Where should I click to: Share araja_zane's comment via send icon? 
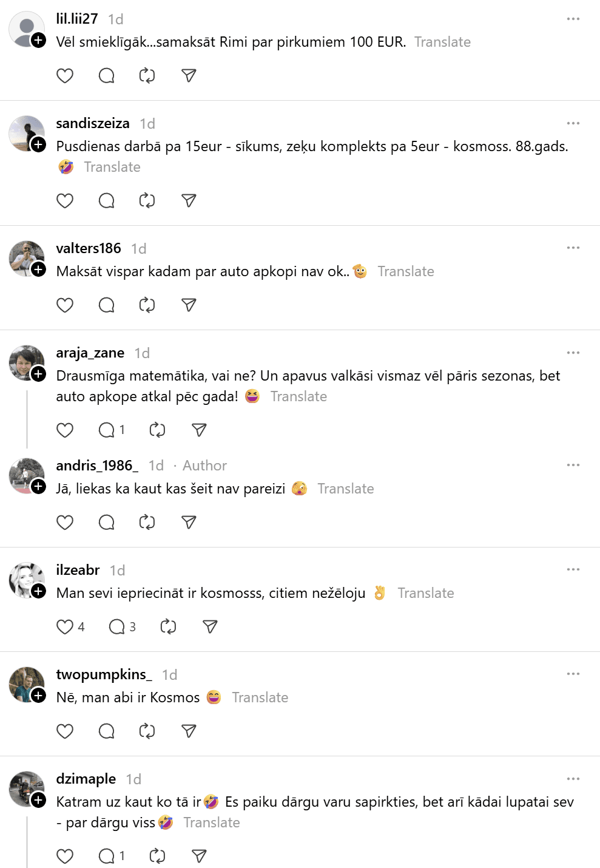point(199,430)
